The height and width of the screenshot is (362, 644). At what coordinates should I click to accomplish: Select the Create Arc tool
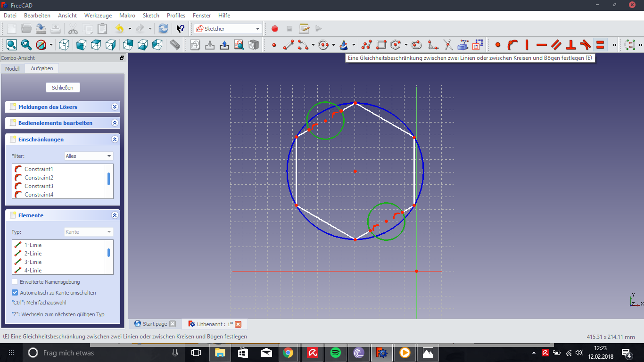[x=303, y=45]
